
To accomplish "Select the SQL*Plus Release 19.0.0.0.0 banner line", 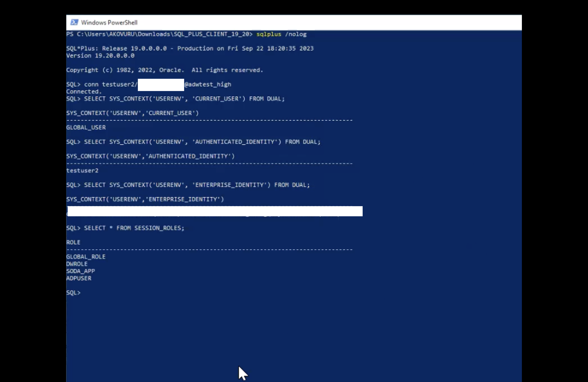I will point(190,48).
